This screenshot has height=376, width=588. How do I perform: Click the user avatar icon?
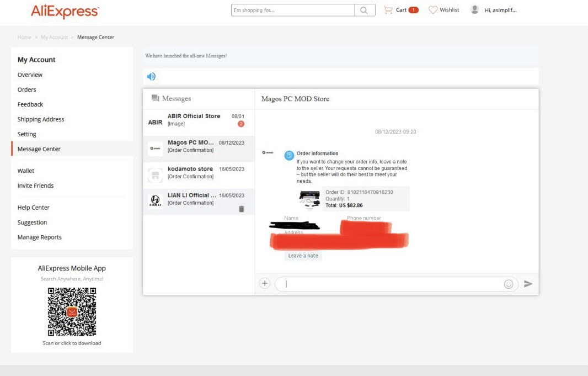tap(474, 10)
